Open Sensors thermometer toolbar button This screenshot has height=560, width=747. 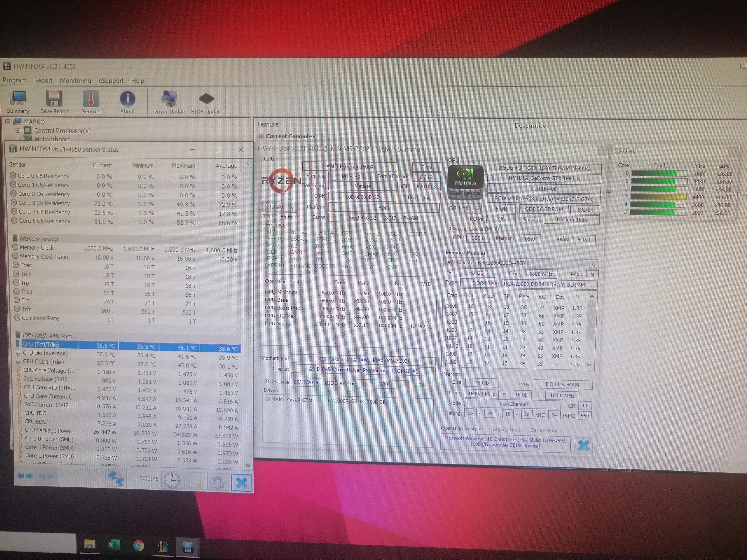pos(91,102)
